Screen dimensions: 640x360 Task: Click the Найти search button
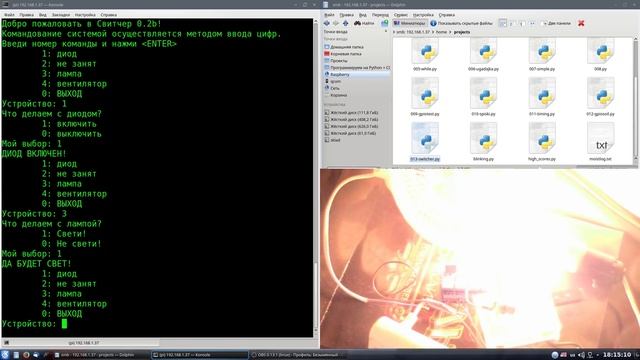[x=364, y=23]
